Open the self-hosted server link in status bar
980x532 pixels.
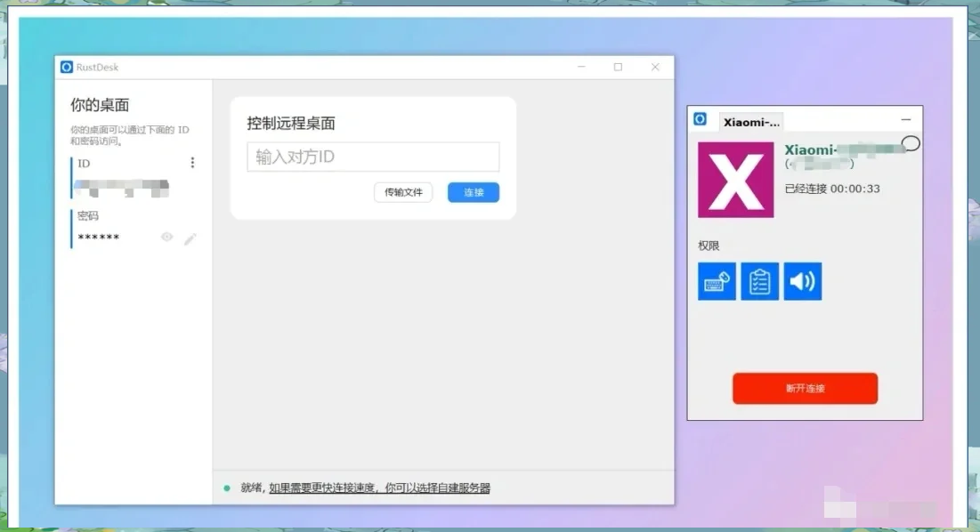[379, 488]
